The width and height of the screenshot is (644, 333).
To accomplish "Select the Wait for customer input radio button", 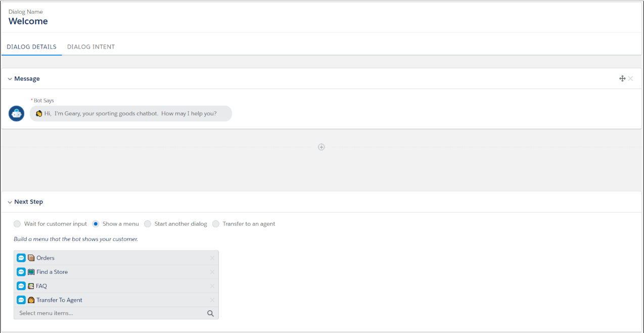I will click(x=18, y=224).
